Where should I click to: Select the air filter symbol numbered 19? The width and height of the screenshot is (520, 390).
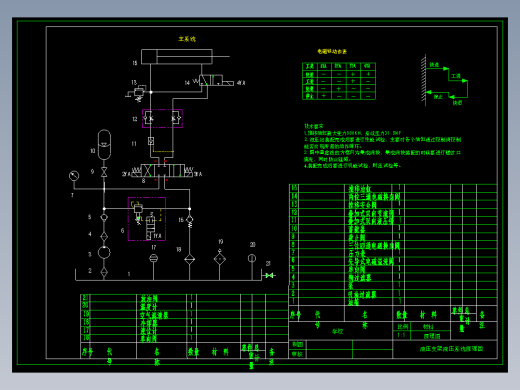pyautogui.click(x=220, y=258)
